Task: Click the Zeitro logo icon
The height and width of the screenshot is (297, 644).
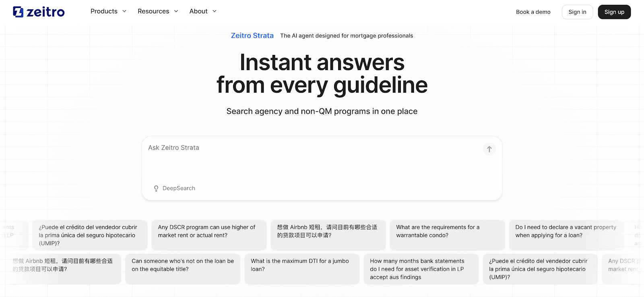Action: pyautogui.click(x=18, y=12)
